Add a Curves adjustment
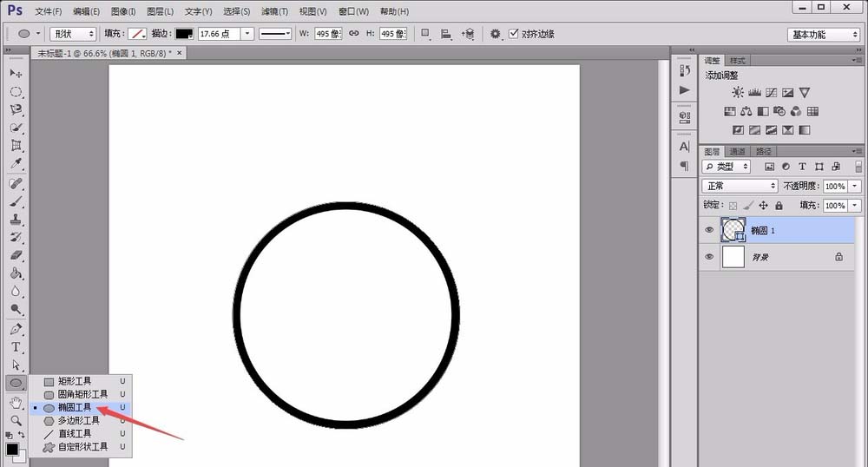Viewport: 868px width, 467px height. 771,92
